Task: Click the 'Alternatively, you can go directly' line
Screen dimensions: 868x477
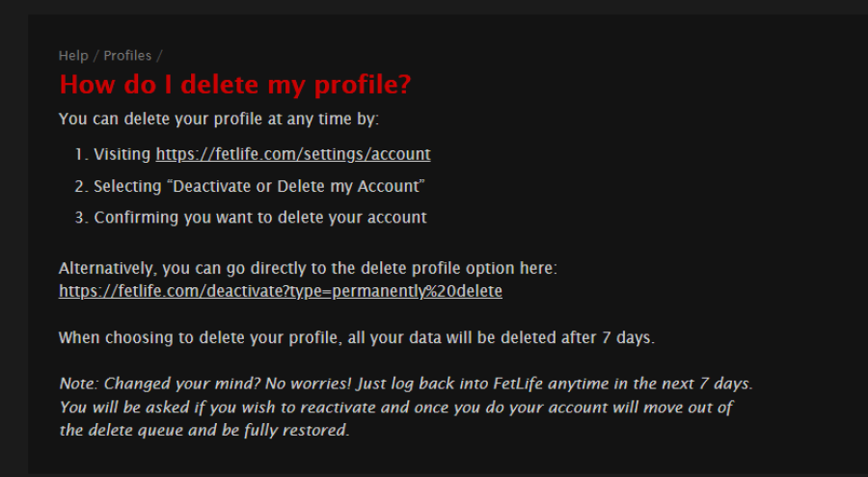Action: (x=308, y=268)
